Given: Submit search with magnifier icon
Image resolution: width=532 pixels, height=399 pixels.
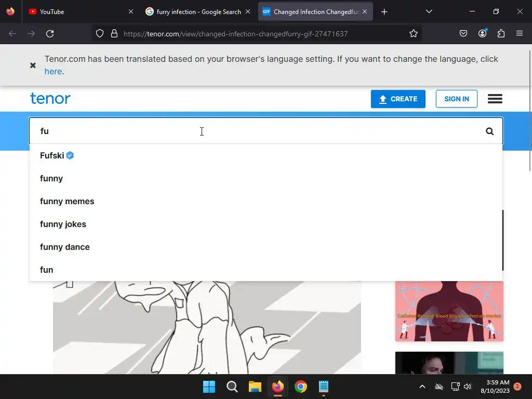Looking at the screenshot, I should 489,131.
